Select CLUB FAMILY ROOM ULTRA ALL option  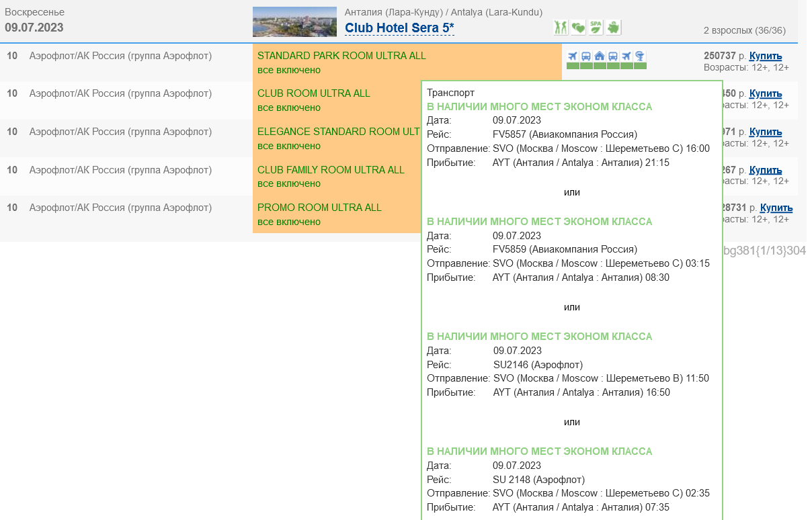331,170
